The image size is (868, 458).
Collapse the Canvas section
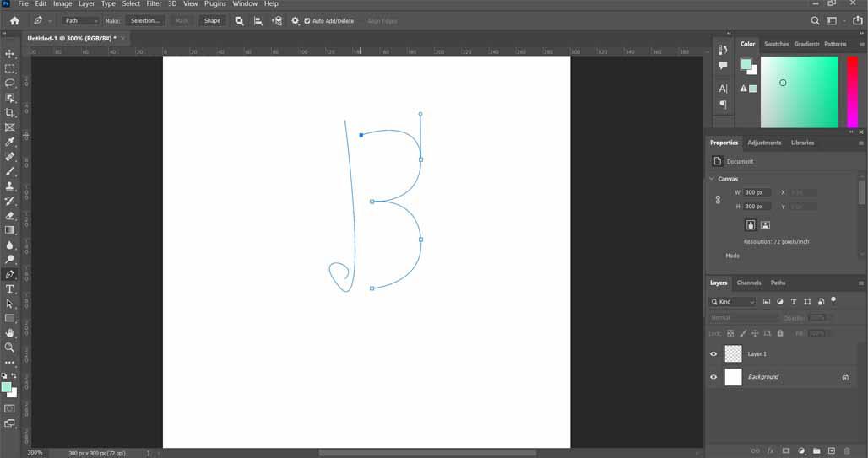[712, 179]
